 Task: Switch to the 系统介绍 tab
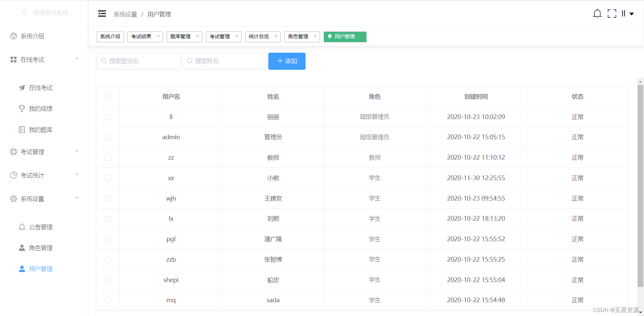pos(110,37)
